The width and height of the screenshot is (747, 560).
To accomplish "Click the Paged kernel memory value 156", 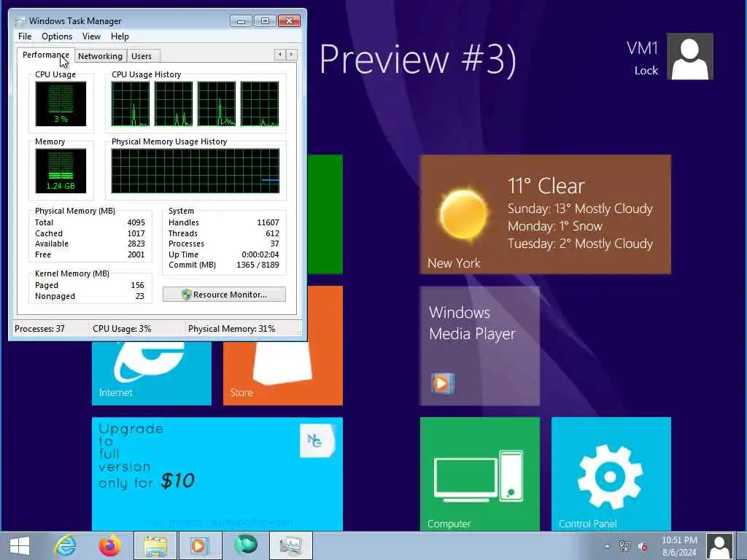I will click(137, 285).
